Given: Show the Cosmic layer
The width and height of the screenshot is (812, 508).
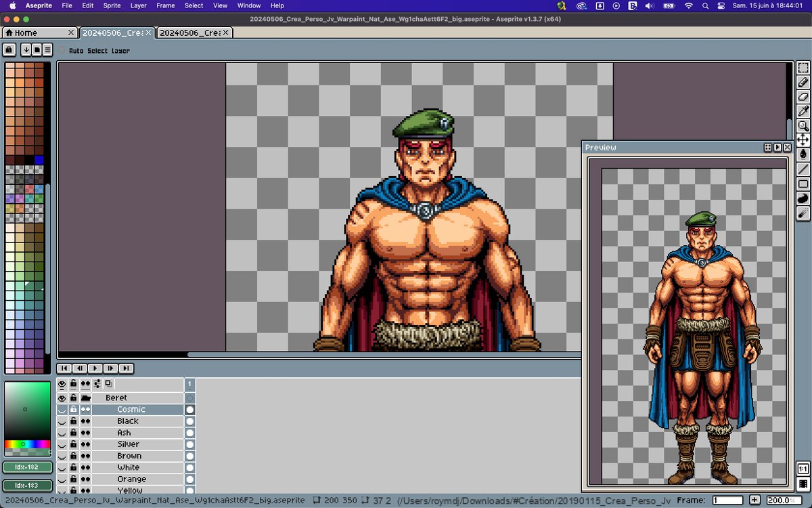Looking at the screenshot, I should [x=62, y=410].
